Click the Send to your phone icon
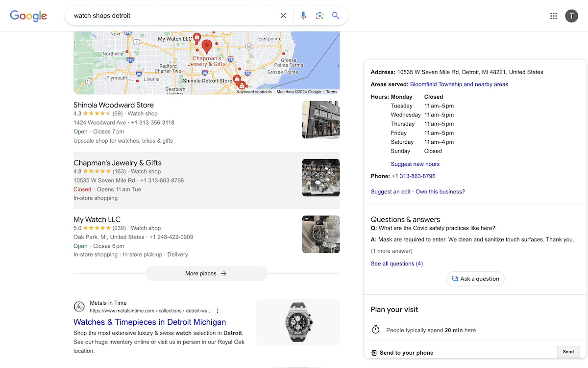 (x=374, y=353)
